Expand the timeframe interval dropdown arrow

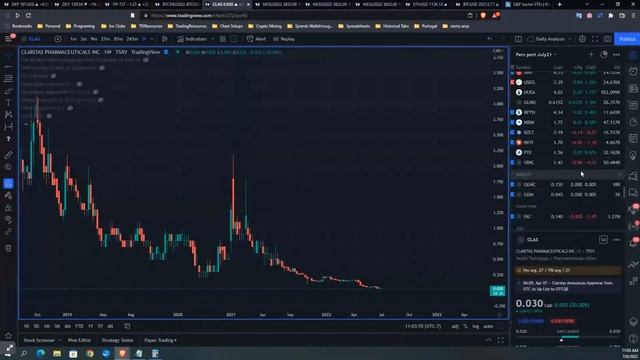coord(152,39)
